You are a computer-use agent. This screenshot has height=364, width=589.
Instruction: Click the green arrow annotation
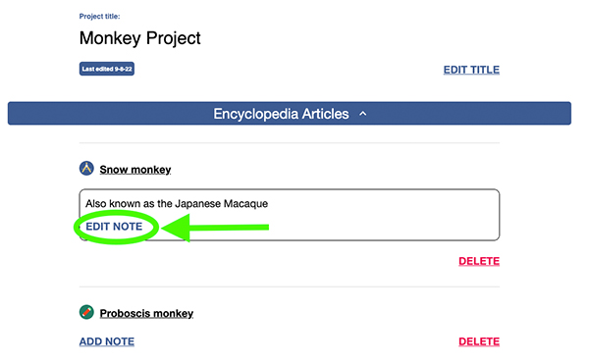(x=216, y=228)
